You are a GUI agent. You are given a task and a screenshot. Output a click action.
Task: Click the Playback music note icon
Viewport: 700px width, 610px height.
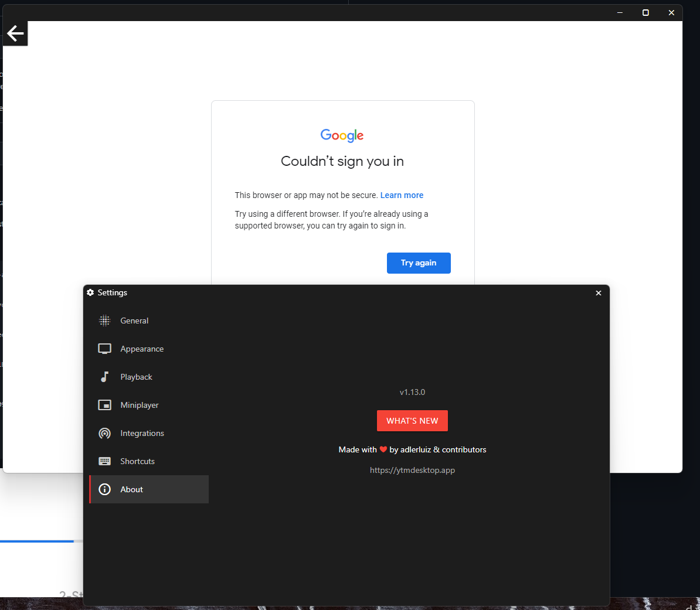pos(104,377)
